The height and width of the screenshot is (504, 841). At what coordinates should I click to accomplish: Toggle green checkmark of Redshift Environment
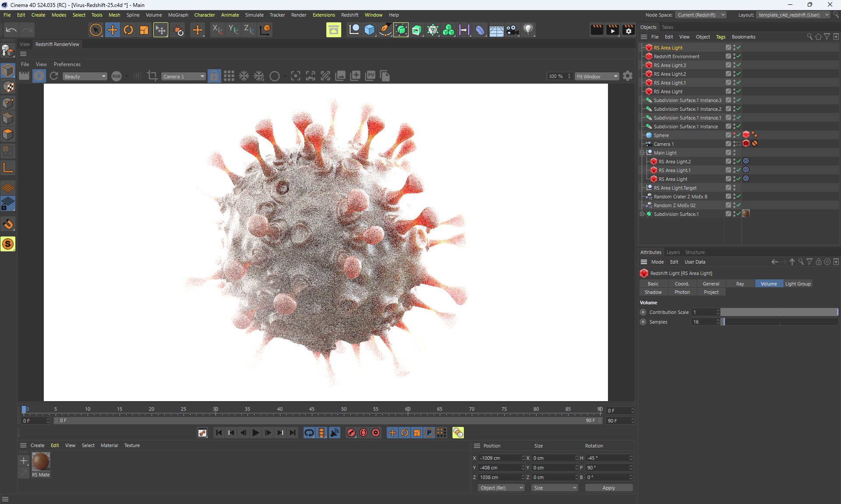739,56
